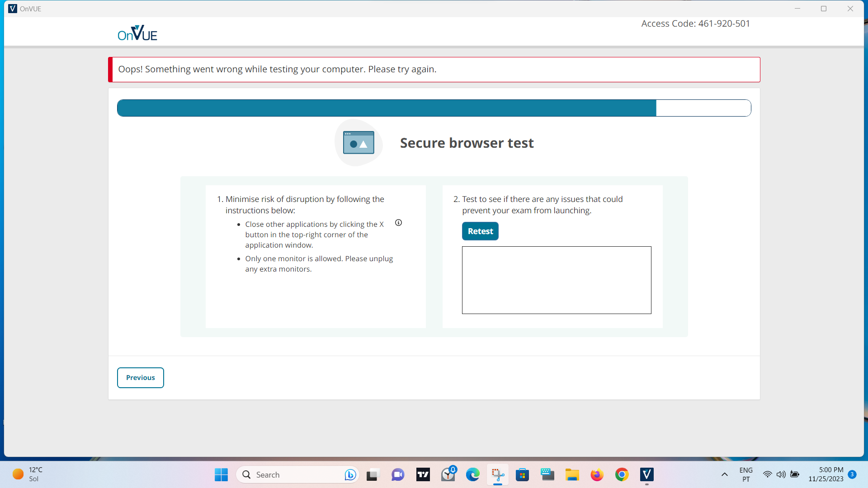Click the ENG PT language switcher
The image size is (868, 488).
[x=746, y=474]
